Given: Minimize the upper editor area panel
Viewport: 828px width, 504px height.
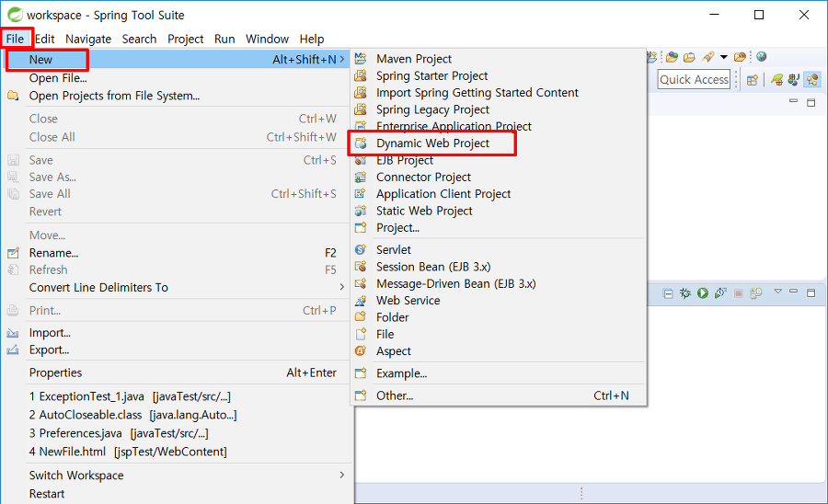Looking at the screenshot, I should pos(793,101).
